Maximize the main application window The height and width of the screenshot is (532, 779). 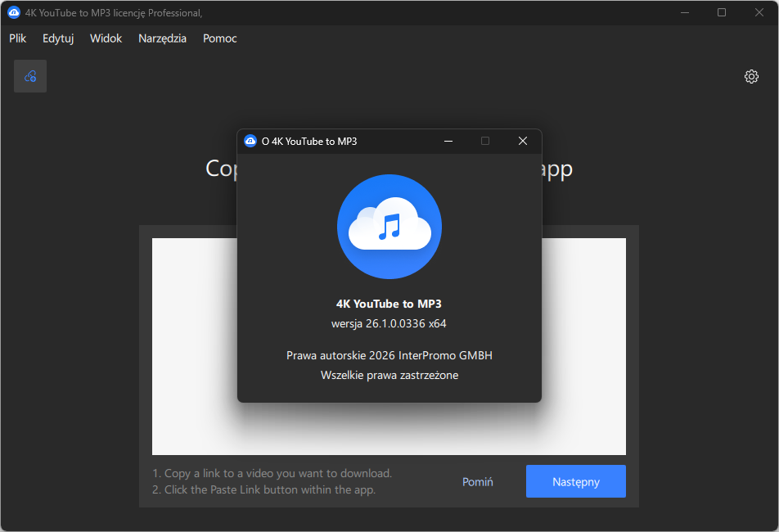(x=722, y=12)
